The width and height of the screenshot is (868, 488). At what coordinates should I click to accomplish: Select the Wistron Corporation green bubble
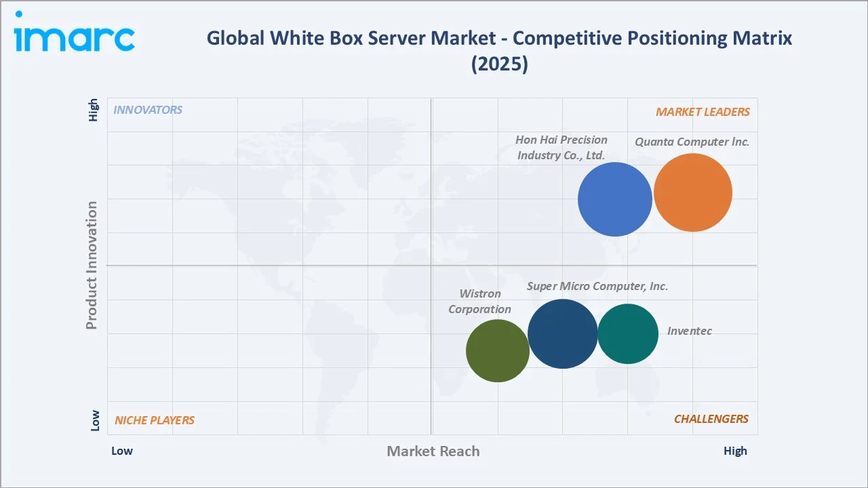pyautogui.click(x=498, y=350)
